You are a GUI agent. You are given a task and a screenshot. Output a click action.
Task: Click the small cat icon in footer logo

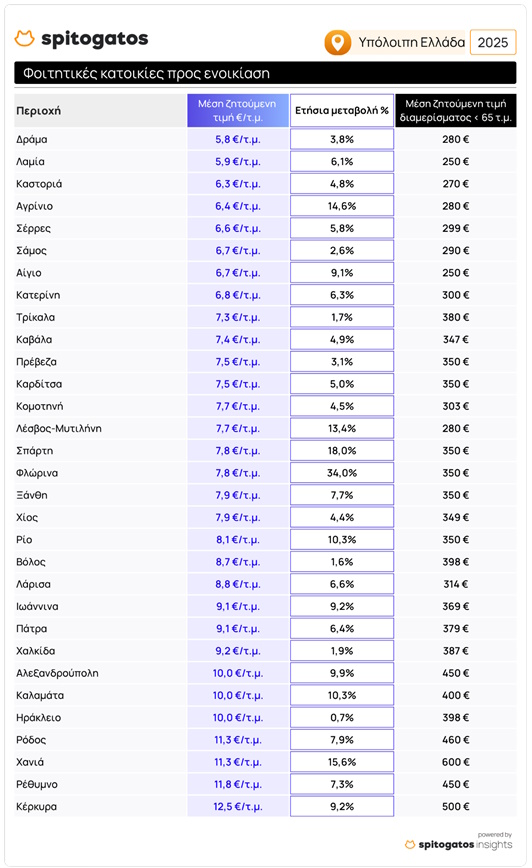pyautogui.click(x=410, y=844)
